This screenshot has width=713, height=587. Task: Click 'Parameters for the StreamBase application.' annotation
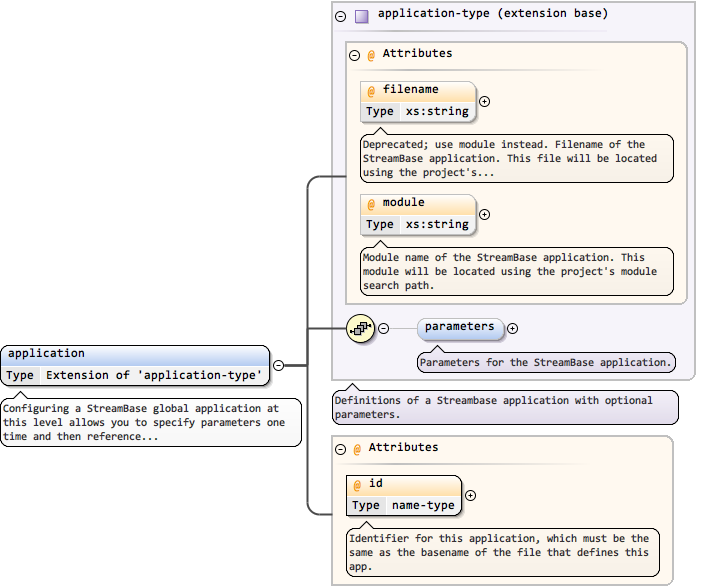[546, 362]
